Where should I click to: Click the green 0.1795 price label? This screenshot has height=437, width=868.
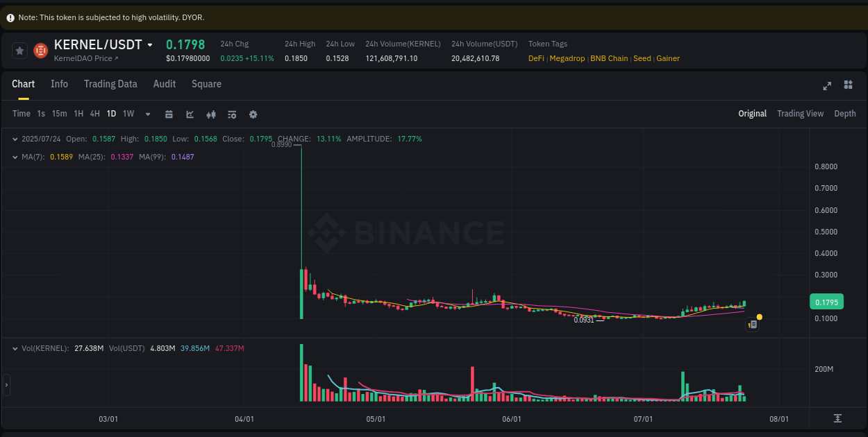[826, 302]
